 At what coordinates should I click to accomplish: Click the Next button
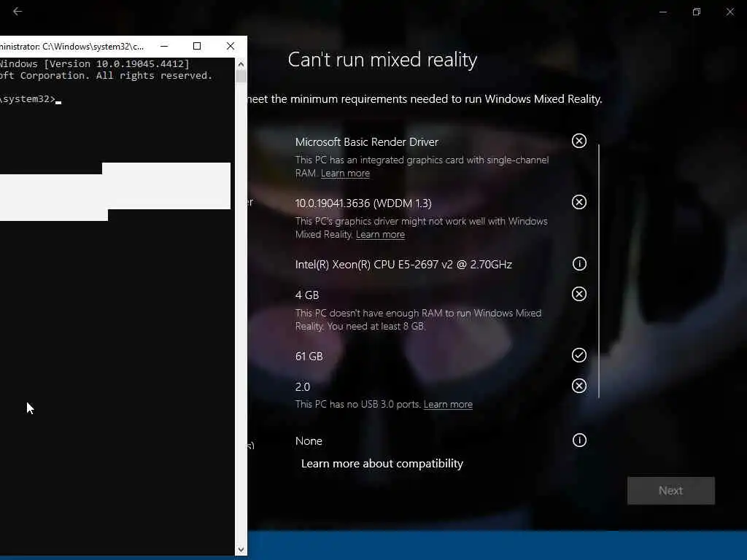[x=671, y=491]
